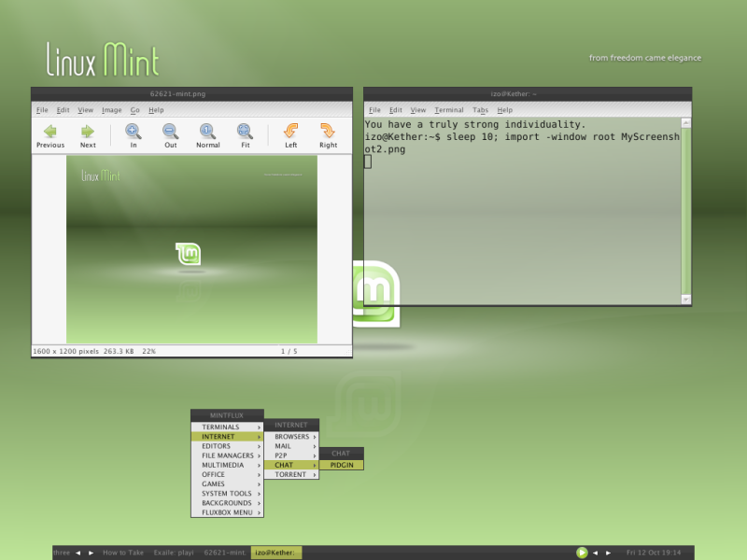The height and width of the screenshot is (560, 747).
Task: Open View menu in terminal window
Action: tap(417, 110)
